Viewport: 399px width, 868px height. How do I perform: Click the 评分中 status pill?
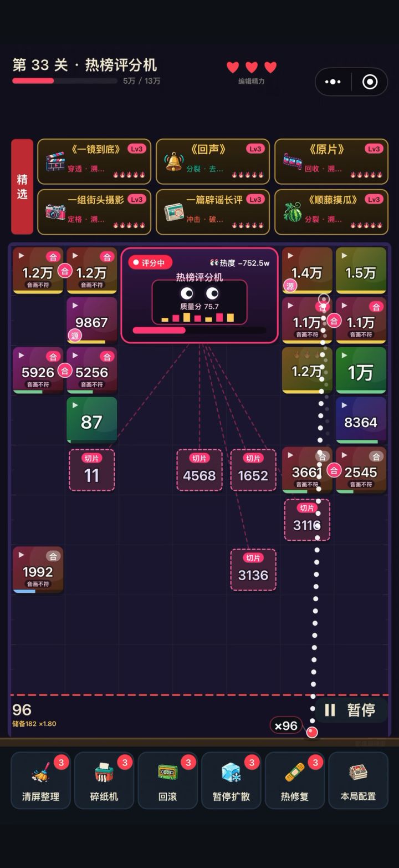coord(150,263)
